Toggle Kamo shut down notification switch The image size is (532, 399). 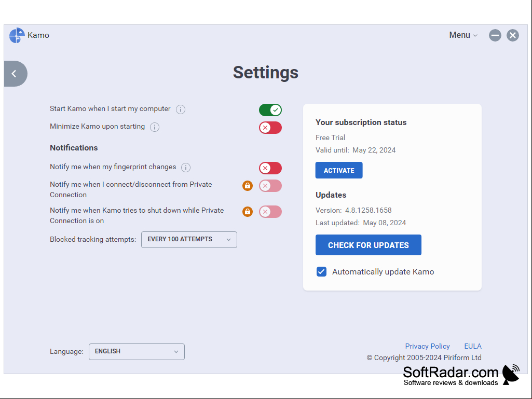[x=270, y=212]
